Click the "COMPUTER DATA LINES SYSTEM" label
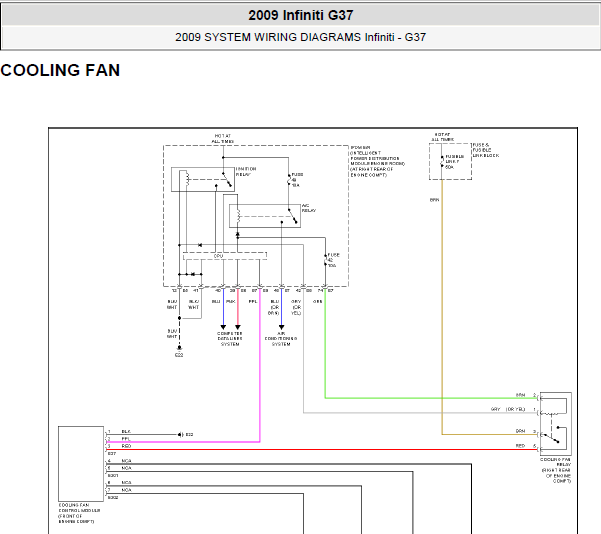Image resolution: width=601 pixels, height=534 pixels. [x=230, y=339]
